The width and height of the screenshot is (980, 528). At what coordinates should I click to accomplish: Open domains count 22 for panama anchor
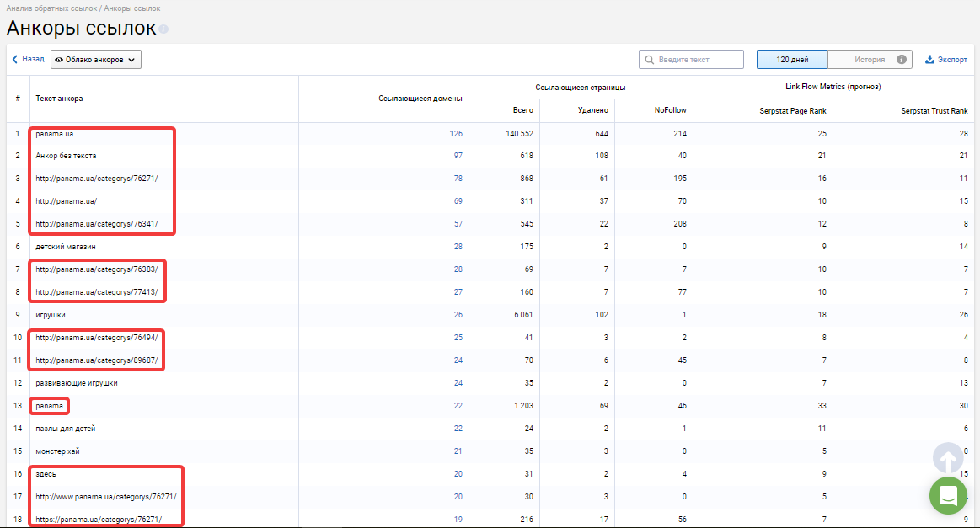458,406
